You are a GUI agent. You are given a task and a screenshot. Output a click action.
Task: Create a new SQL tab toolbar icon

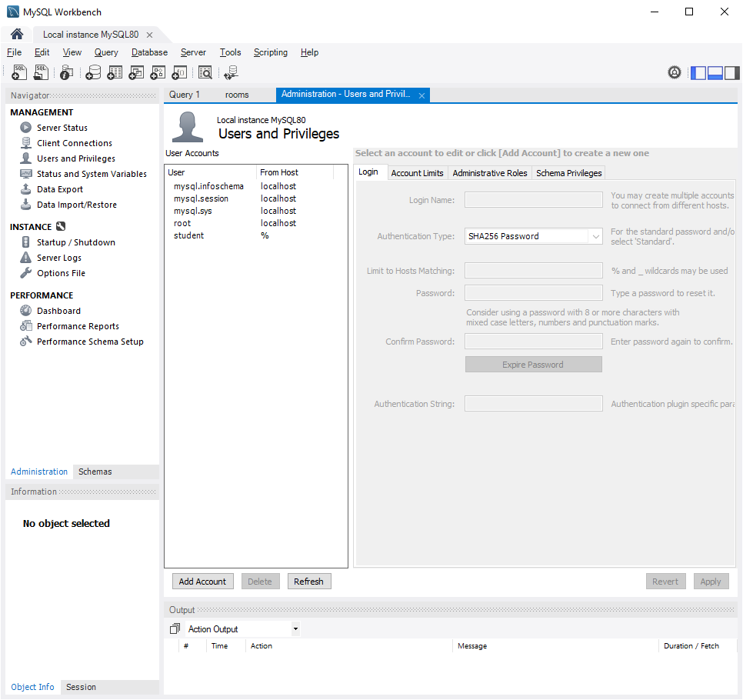pos(19,72)
